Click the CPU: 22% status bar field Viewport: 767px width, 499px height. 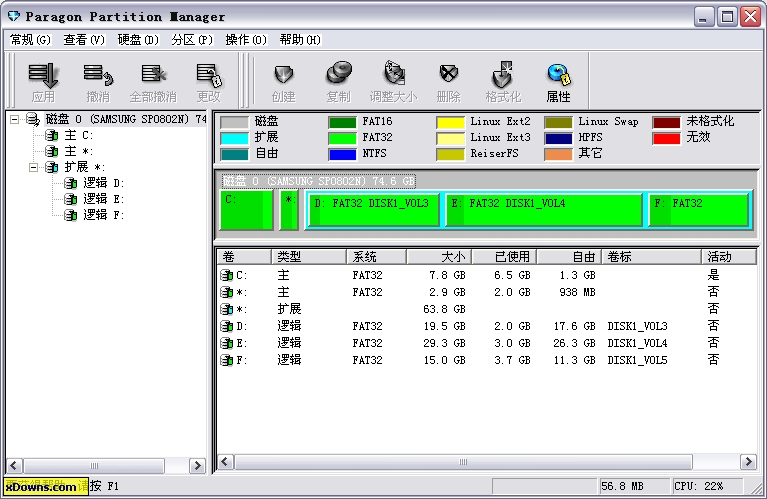point(707,486)
